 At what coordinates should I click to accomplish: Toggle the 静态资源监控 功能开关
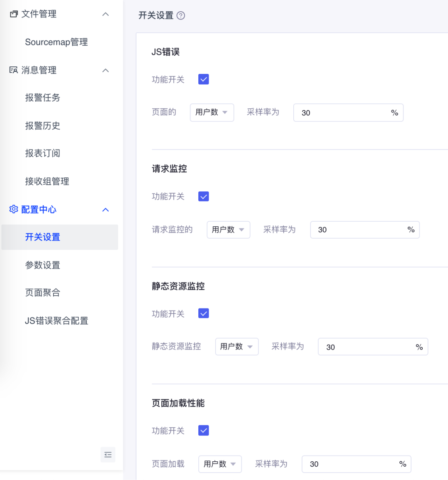pos(203,313)
